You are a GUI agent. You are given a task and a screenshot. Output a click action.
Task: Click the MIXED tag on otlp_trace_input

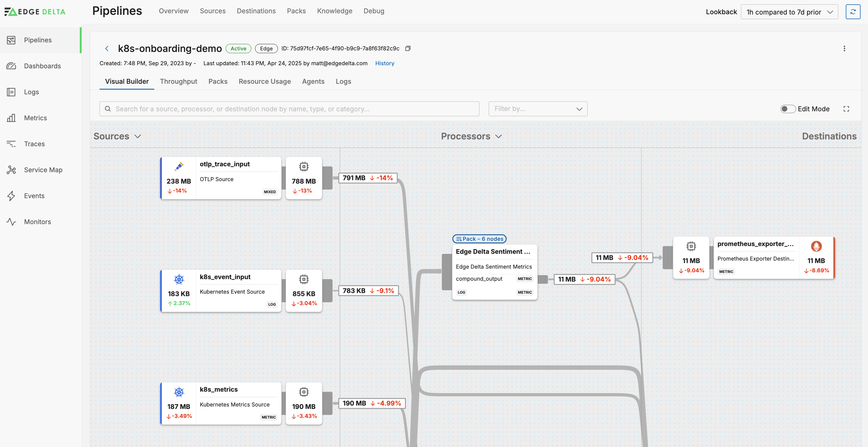(270, 192)
